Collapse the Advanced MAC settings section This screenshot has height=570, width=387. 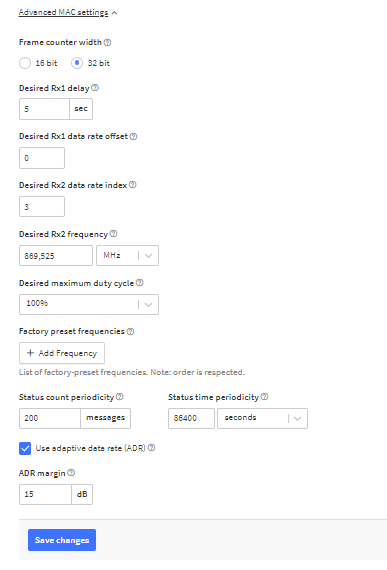pyautogui.click(x=68, y=13)
